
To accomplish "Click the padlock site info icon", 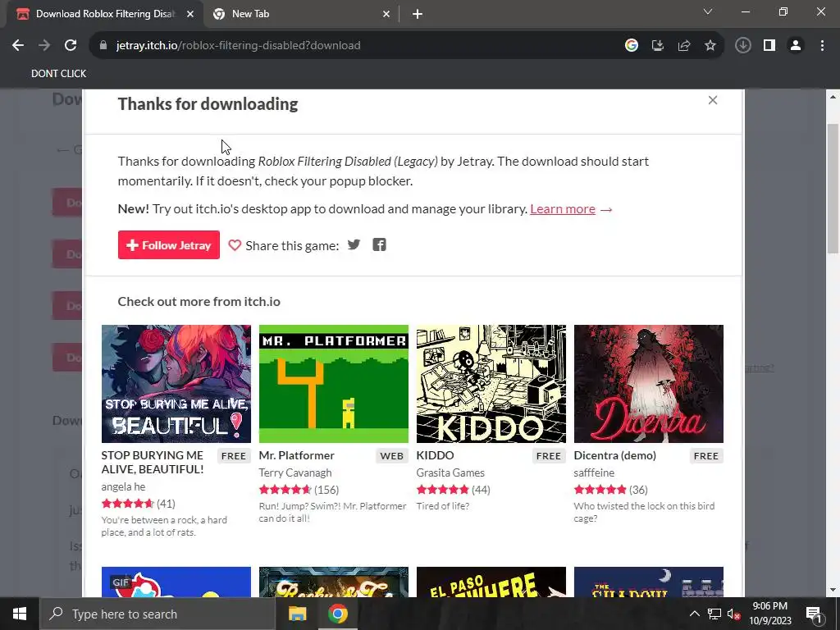I will tap(103, 46).
